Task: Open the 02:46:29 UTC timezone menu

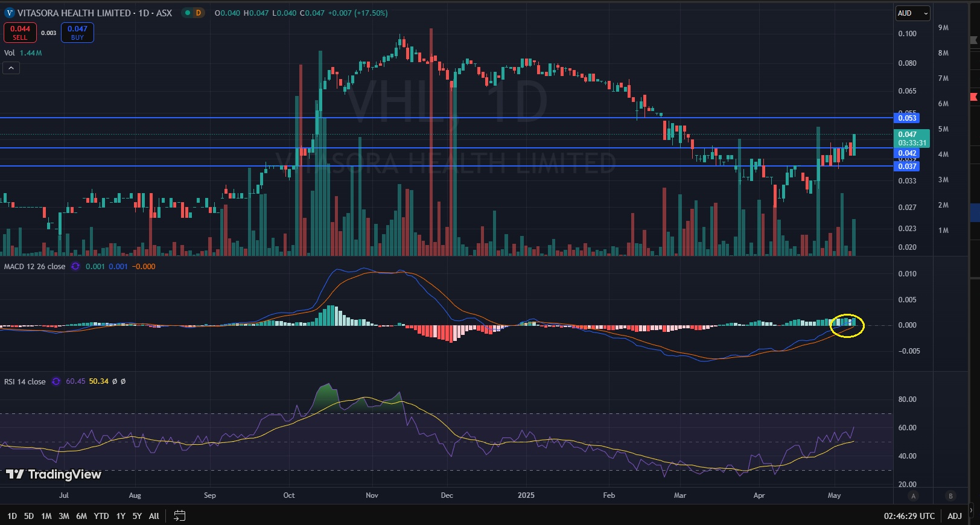Action: [x=909, y=516]
